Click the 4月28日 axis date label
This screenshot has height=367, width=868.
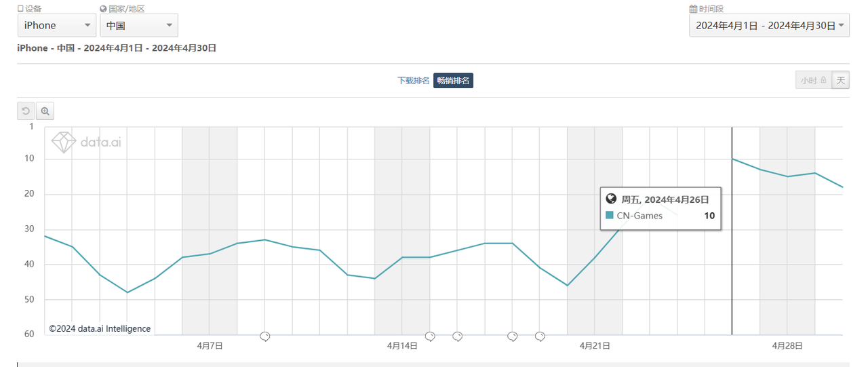click(x=787, y=345)
